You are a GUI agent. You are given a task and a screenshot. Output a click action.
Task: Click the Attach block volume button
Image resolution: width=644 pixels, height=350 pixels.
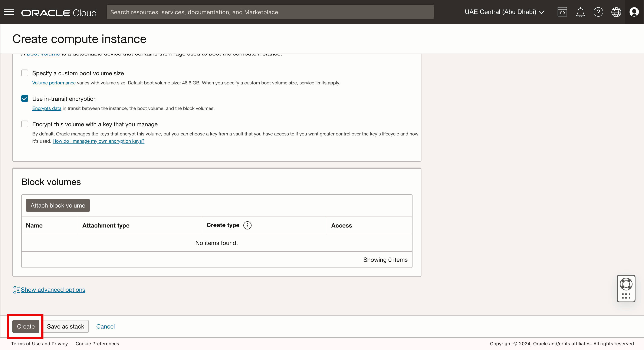click(x=58, y=205)
